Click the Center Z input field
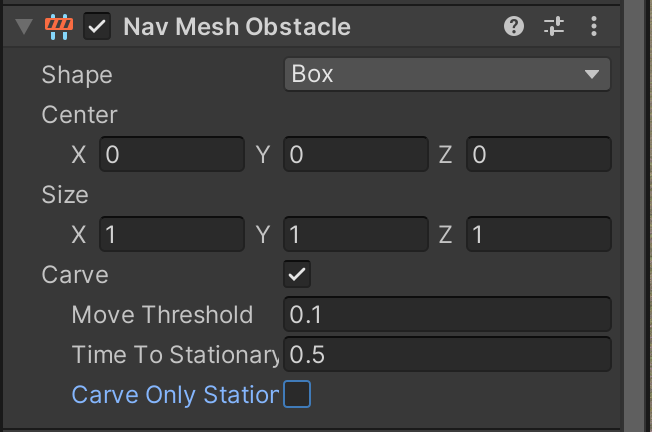 tap(538, 155)
